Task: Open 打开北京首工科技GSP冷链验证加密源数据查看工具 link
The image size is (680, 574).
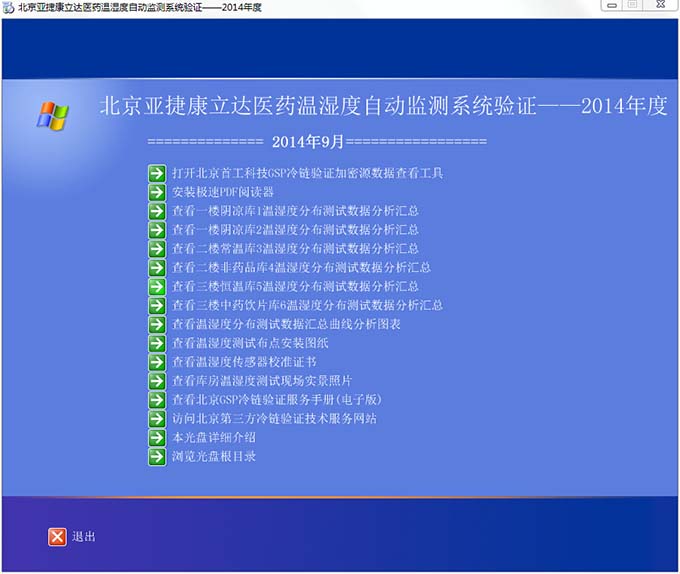Action: (x=307, y=173)
